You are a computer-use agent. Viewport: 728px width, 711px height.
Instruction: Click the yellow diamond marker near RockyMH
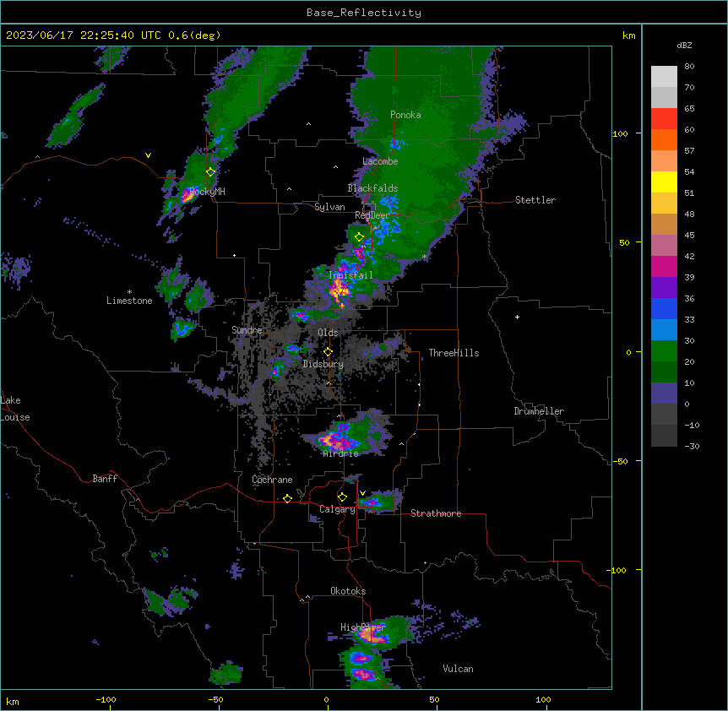(x=211, y=172)
